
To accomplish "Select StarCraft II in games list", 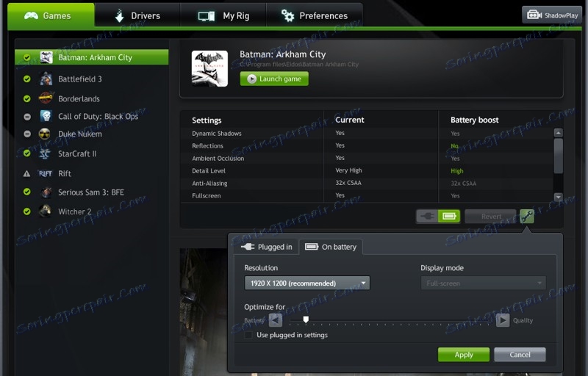I will coord(91,154).
